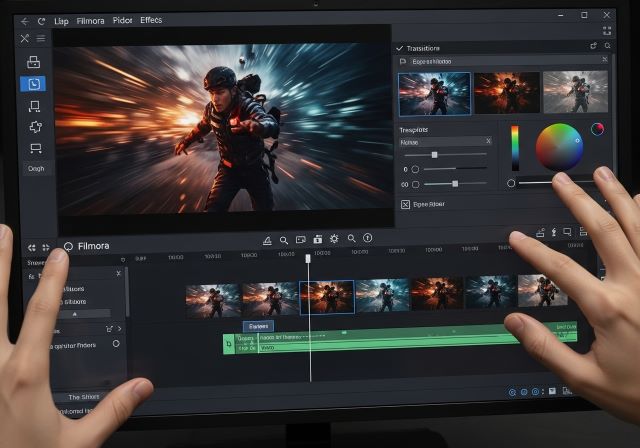Image resolution: width=640 pixels, height=448 pixels.
Task: Open the settings gear in timeline toolbar
Action: point(334,239)
